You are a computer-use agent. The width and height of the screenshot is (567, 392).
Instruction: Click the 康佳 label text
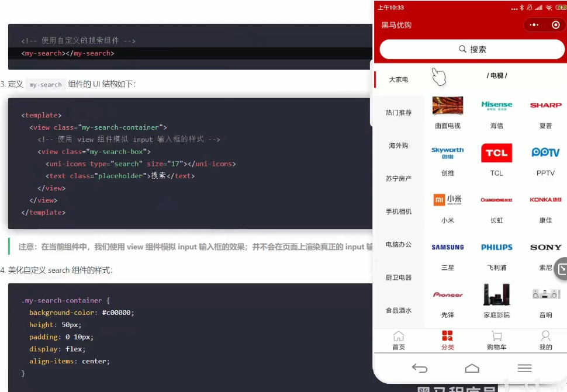coord(546,220)
